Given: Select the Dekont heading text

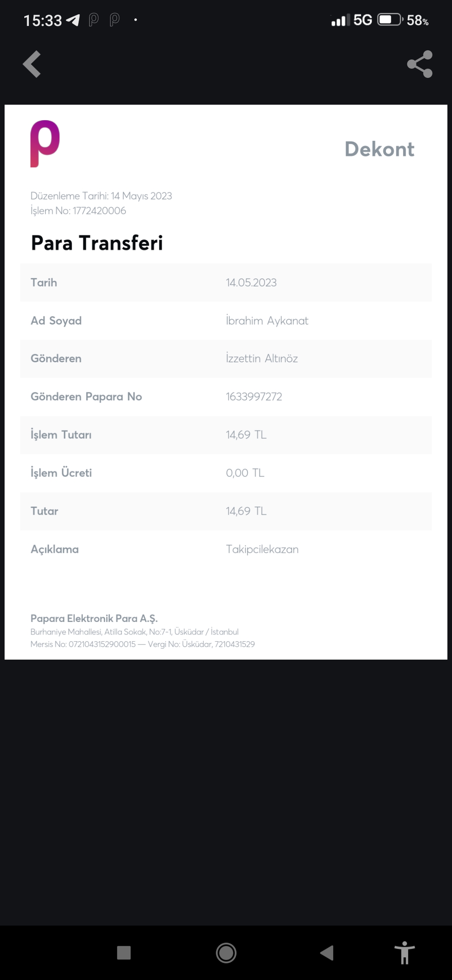Looking at the screenshot, I should (x=380, y=149).
